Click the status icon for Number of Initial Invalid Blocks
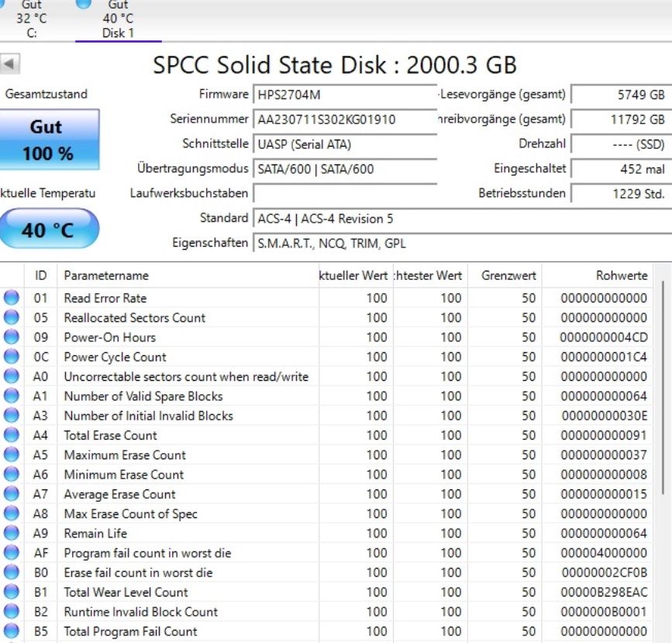The width and height of the screenshot is (672, 643). 11,415
